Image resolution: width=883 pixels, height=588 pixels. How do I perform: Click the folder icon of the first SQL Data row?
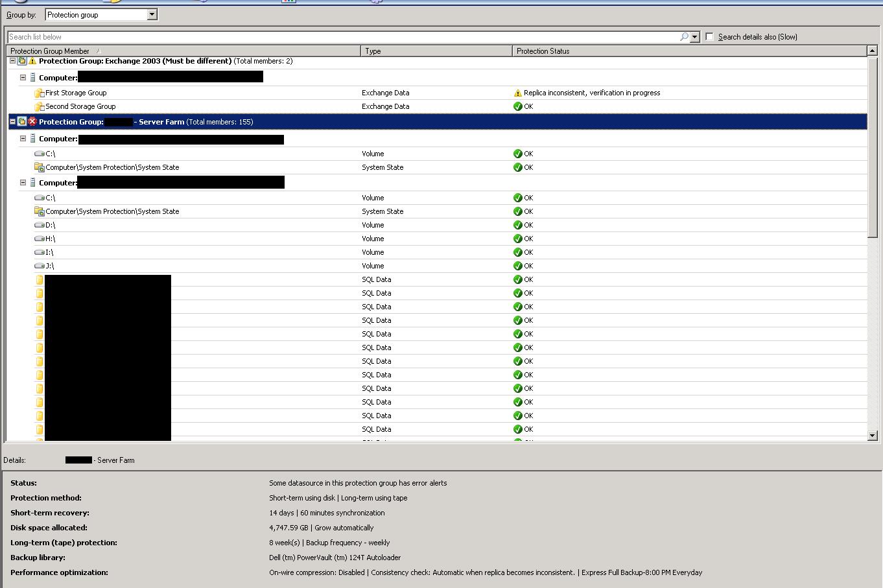point(39,279)
